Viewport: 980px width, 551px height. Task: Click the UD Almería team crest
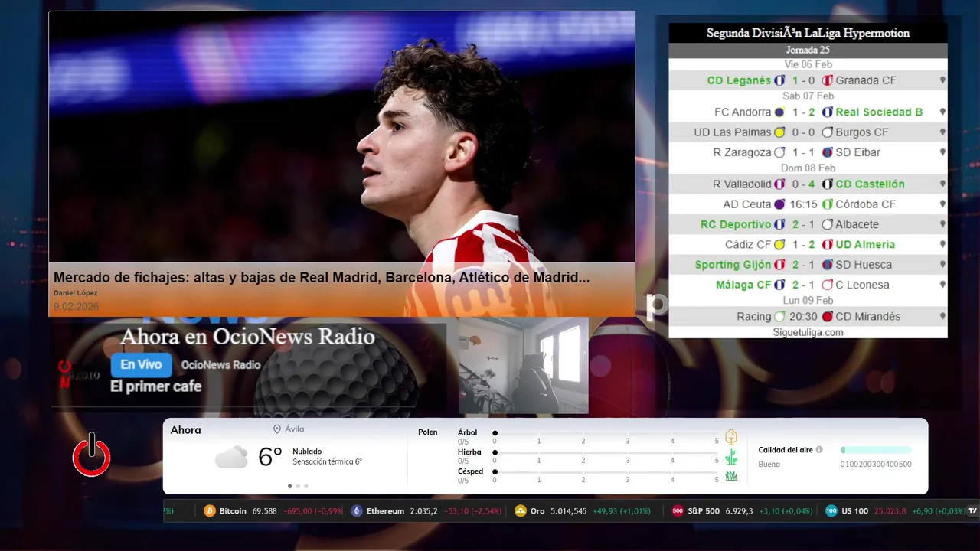tap(828, 245)
